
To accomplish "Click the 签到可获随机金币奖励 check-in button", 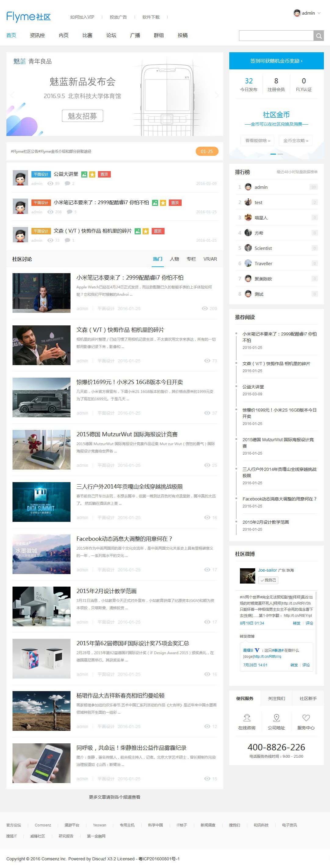I will [x=277, y=61].
